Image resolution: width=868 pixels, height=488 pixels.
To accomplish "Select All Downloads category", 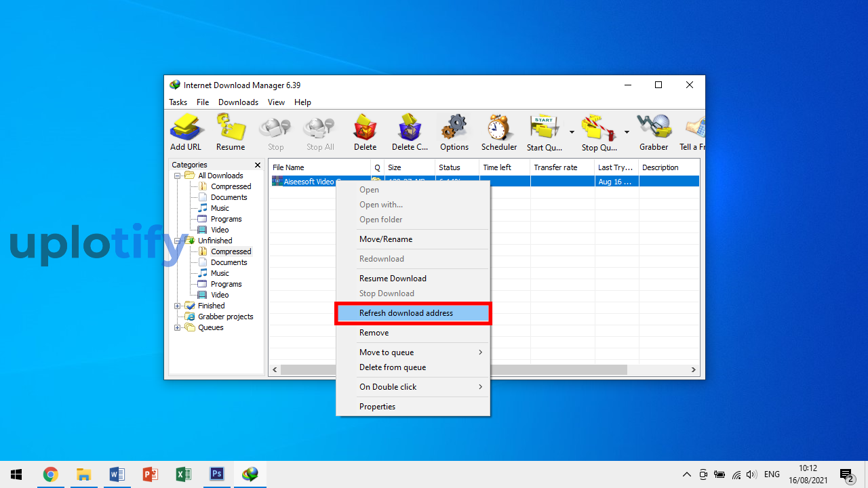I will (x=220, y=176).
